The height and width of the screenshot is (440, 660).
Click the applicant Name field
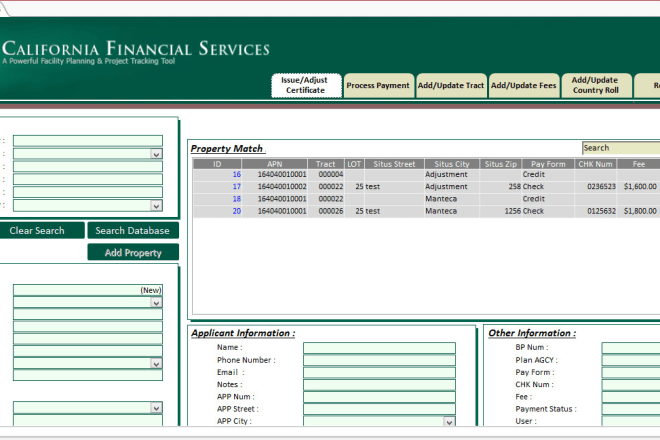click(x=379, y=348)
